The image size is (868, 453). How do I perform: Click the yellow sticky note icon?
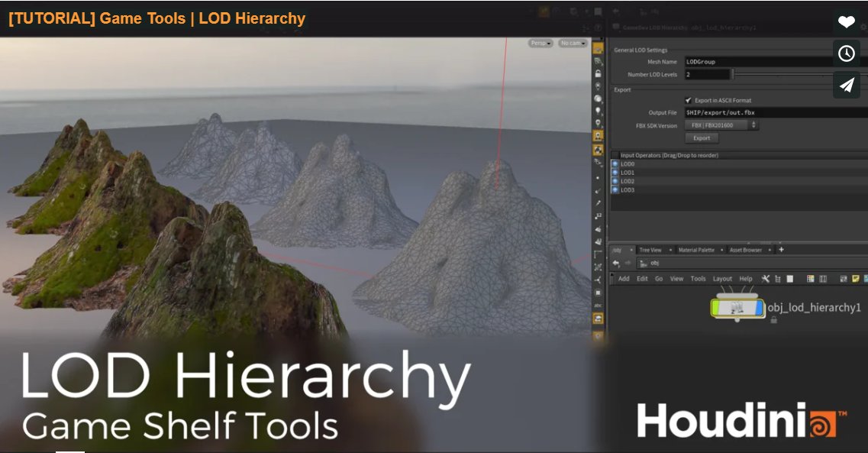tap(855, 279)
